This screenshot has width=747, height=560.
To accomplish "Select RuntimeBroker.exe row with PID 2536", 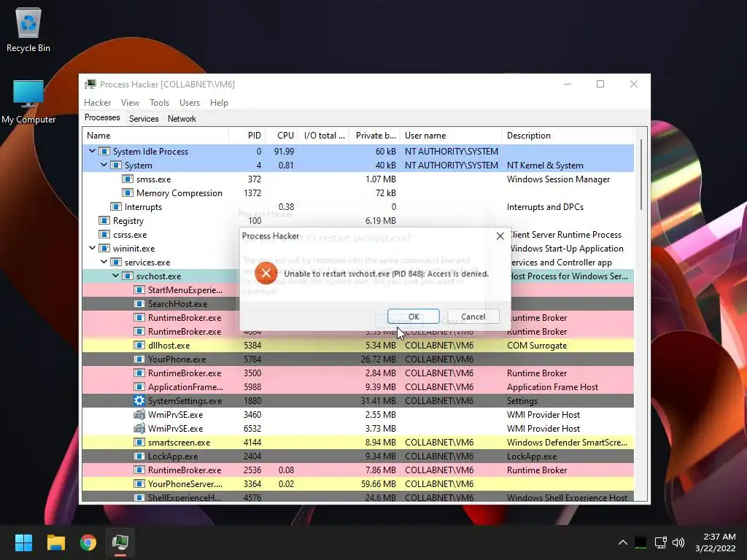I will (x=357, y=470).
